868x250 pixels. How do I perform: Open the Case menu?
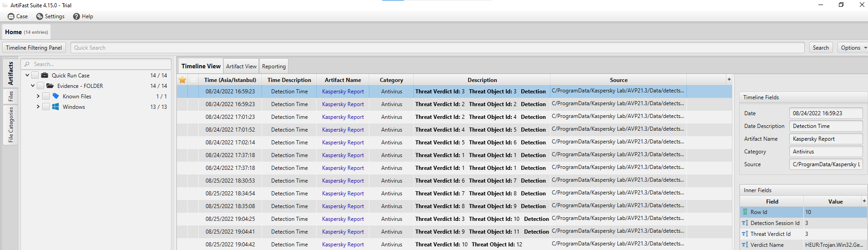(x=18, y=16)
